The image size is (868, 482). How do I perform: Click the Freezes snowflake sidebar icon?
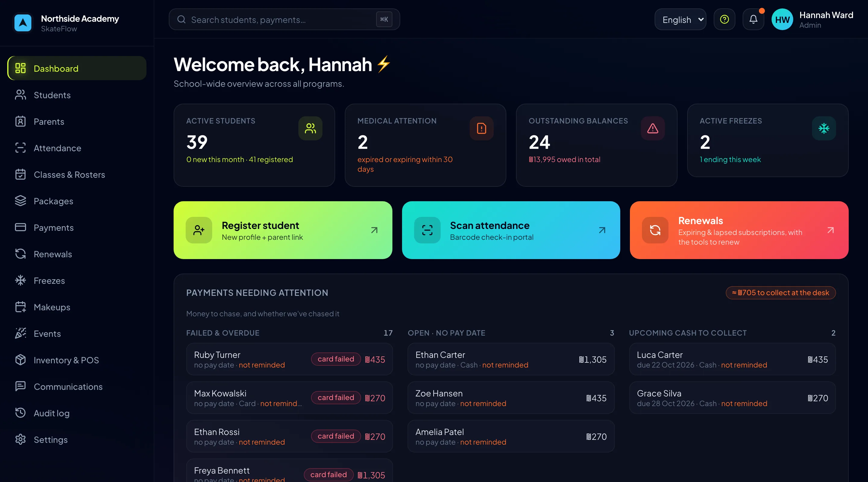click(x=20, y=280)
